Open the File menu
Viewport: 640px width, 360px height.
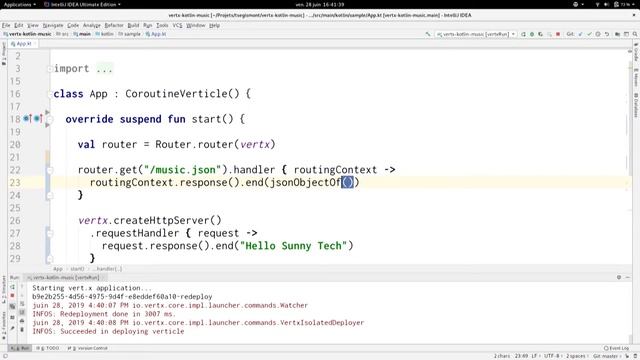[x=6, y=25]
